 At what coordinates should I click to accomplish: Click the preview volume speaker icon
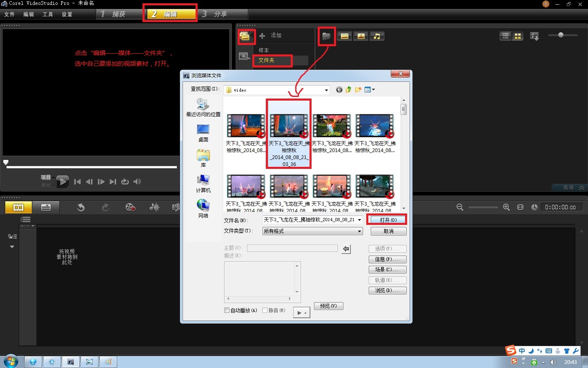137,182
